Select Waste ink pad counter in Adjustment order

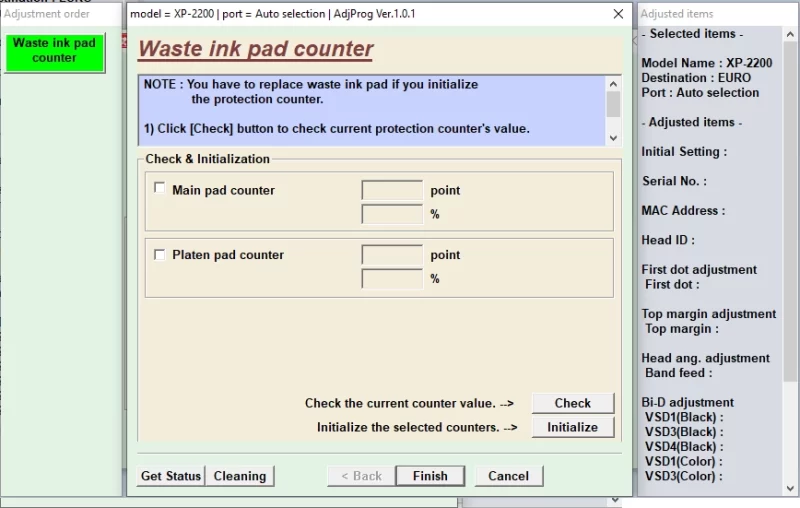pyautogui.click(x=54, y=53)
